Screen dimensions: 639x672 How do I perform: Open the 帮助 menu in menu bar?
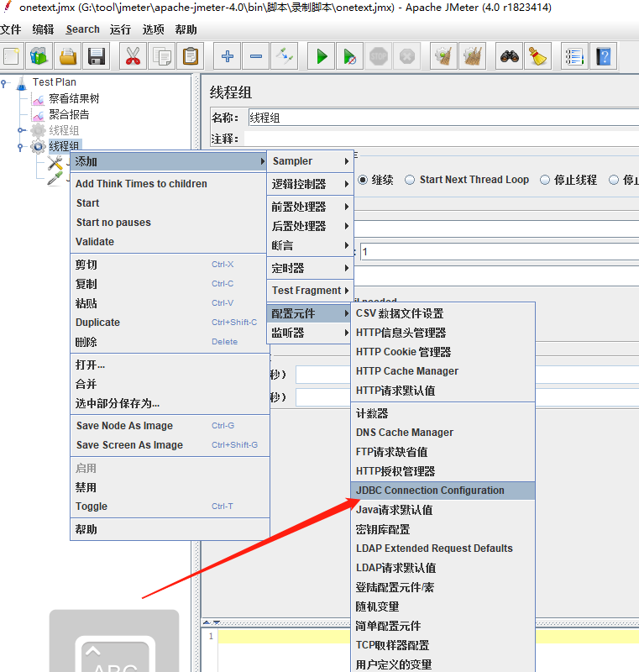[x=186, y=29]
